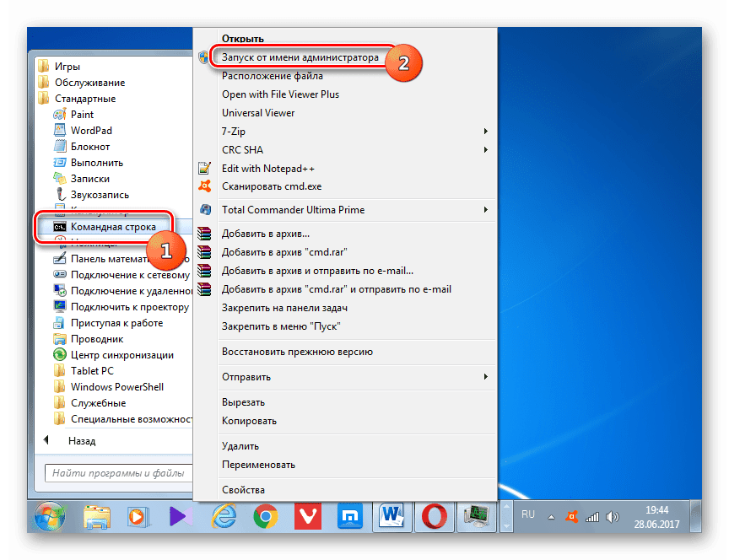Launch Internet Explorer from the taskbar

tap(224, 516)
